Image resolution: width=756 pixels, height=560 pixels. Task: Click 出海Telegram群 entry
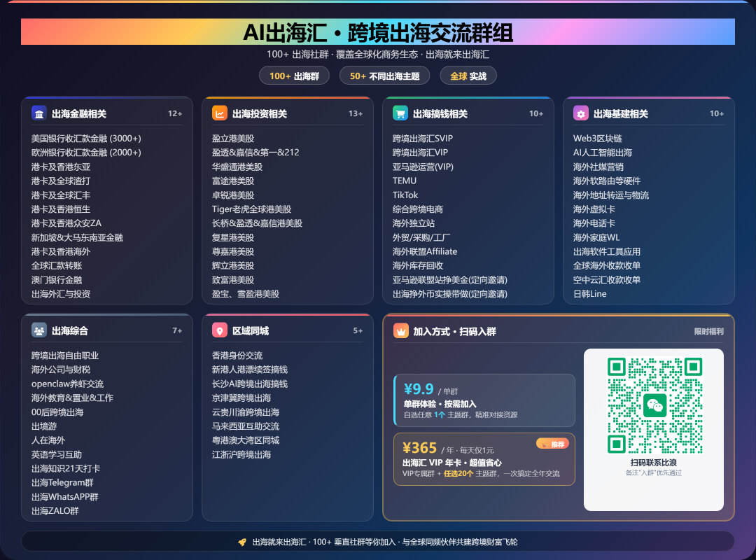63,482
